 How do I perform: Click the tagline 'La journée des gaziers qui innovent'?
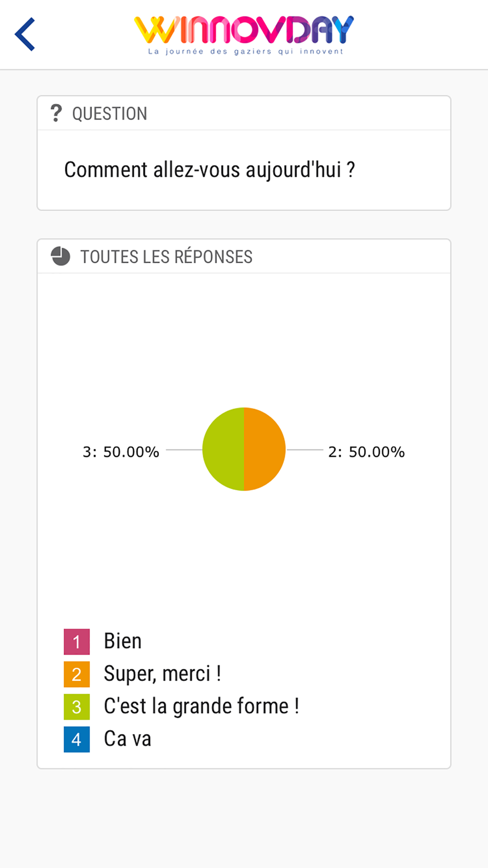[x=246, y=51]
